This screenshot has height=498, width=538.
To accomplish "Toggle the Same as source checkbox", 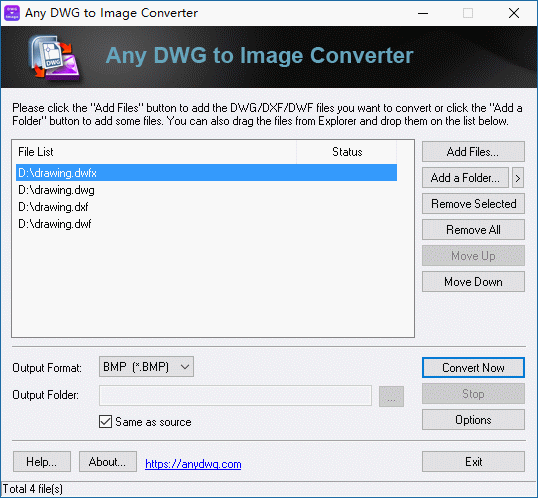I will click(105, 421).
